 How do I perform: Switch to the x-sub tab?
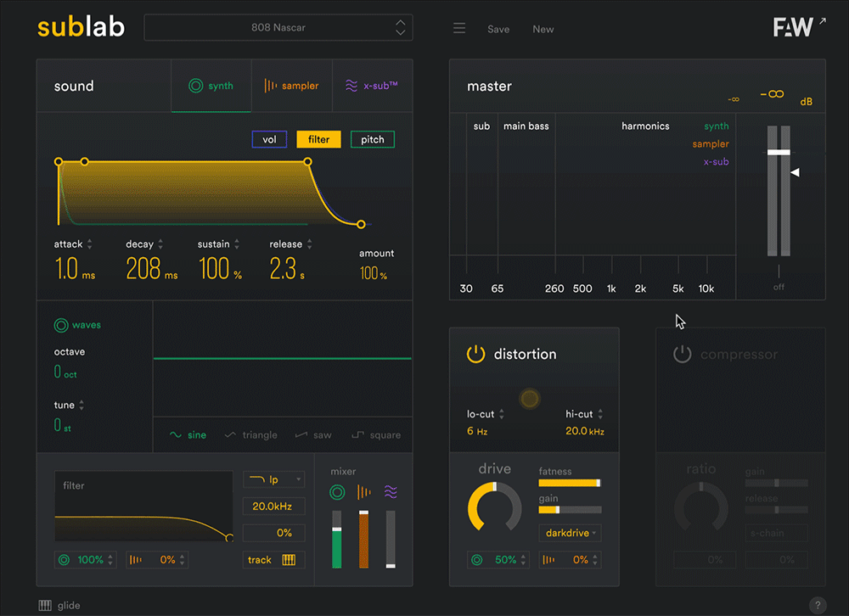pos(372,86)
